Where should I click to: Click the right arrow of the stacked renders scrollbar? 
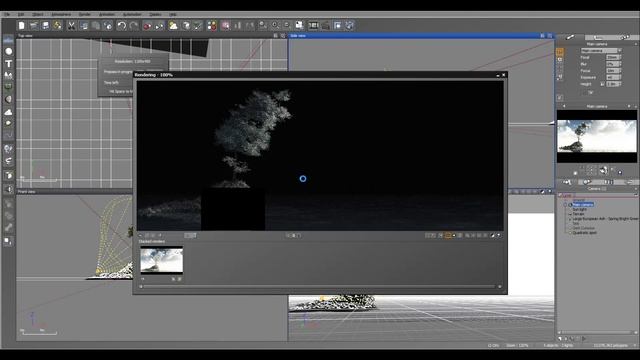[500, 287]
